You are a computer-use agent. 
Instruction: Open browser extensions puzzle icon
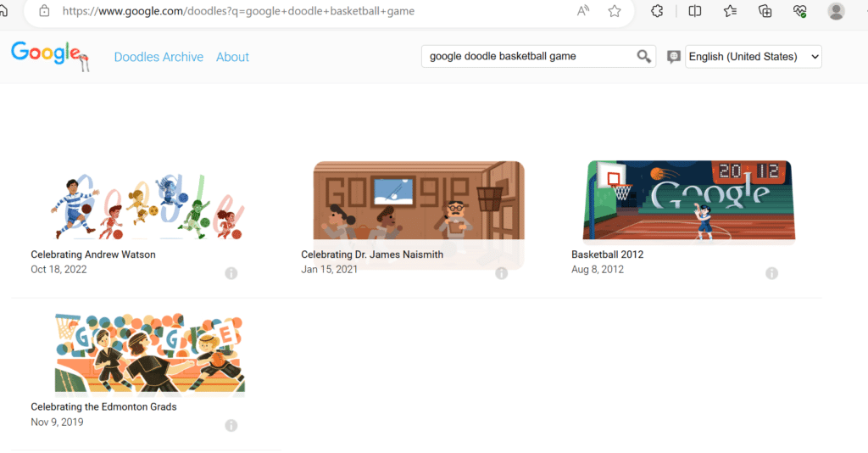[657, 11]
